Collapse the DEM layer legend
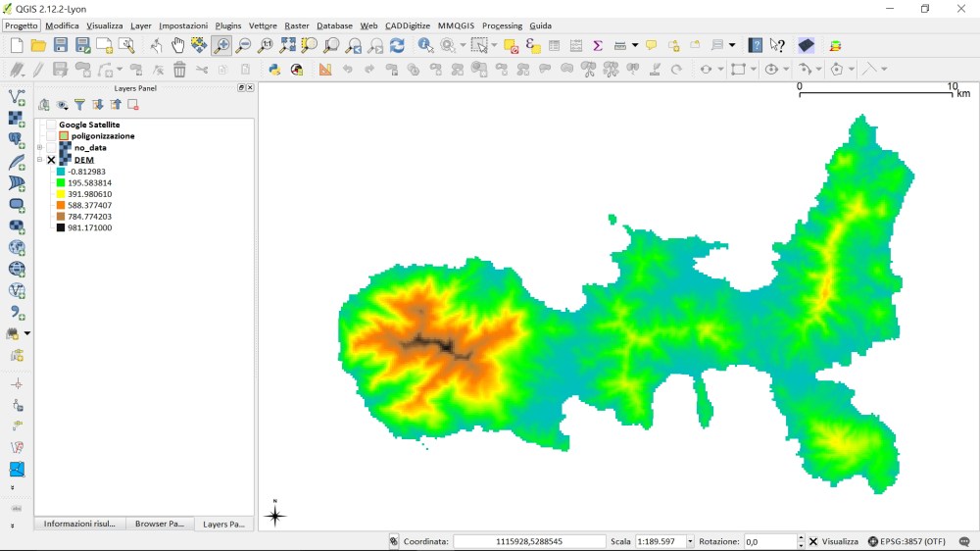The height and width of the screenshot is (551, 980). [x=40, y=160]
